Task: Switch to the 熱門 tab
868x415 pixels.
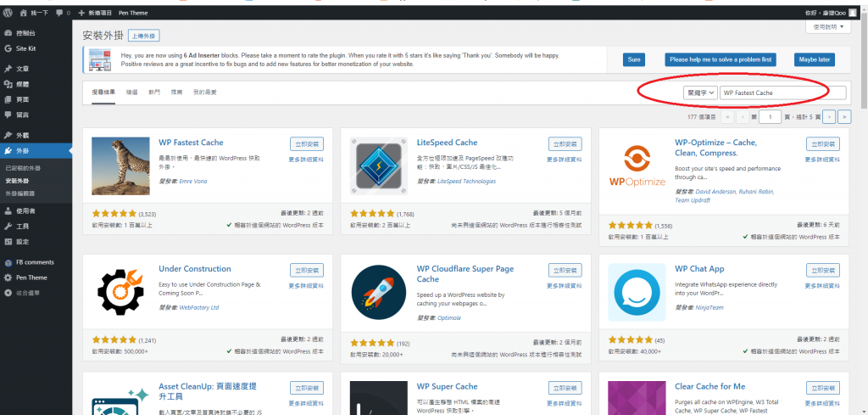Action: [154, 92]
